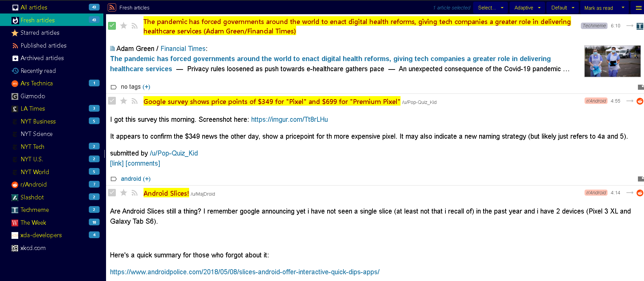Open the Select... dropdown
This screenshot has width=644, height=281.
pos(490,8)
